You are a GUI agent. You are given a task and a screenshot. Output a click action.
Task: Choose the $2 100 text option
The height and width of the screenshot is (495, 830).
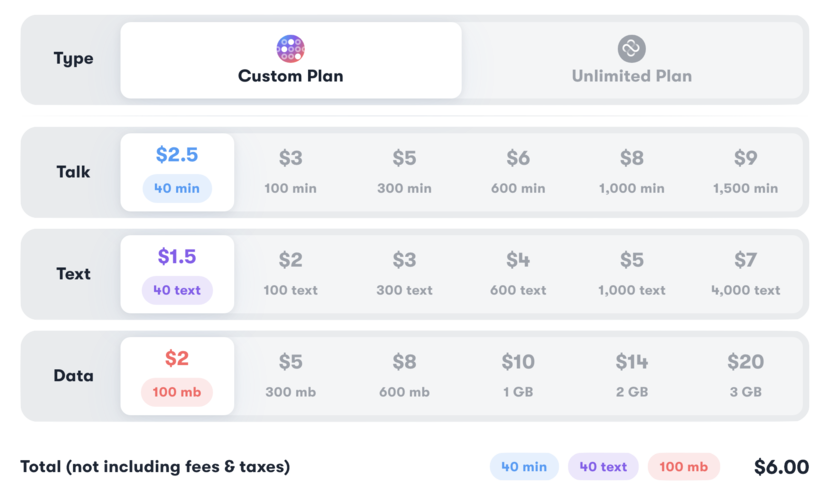point(290,273)
